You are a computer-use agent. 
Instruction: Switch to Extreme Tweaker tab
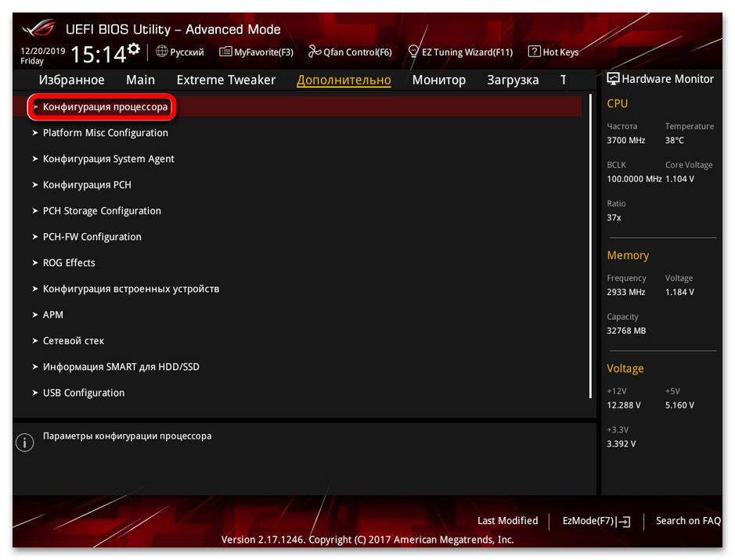(226, 80)
